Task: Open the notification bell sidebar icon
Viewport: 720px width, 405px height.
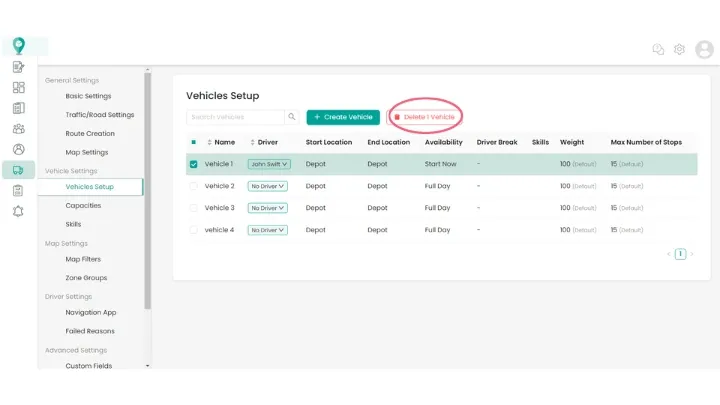Action: click(x=18, y=211)
